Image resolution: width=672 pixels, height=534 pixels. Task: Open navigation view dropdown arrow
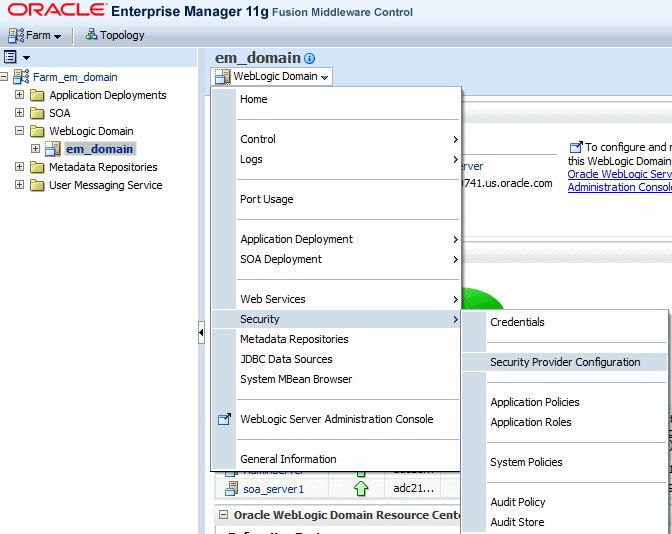coord(26,57)
